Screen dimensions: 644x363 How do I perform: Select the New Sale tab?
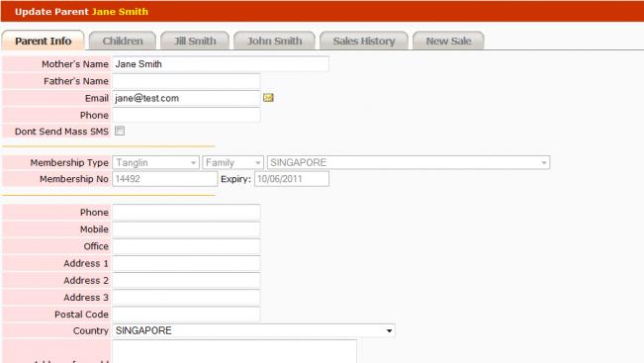tap(448, 42)
